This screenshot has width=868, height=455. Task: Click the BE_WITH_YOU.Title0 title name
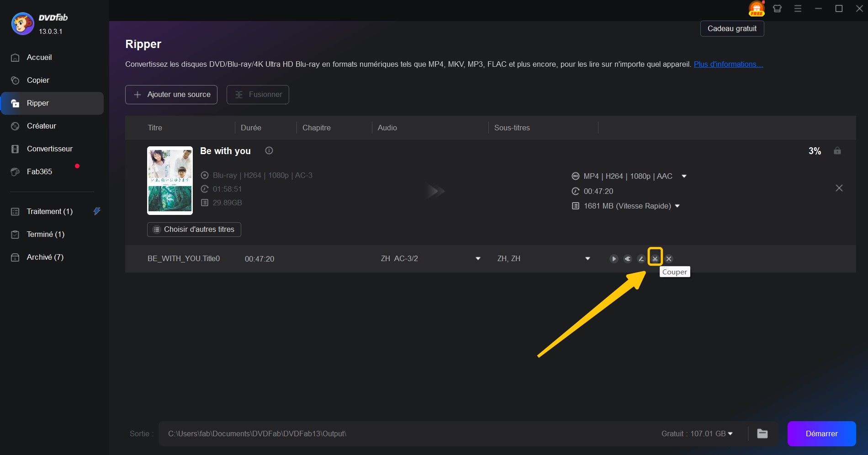184,259
